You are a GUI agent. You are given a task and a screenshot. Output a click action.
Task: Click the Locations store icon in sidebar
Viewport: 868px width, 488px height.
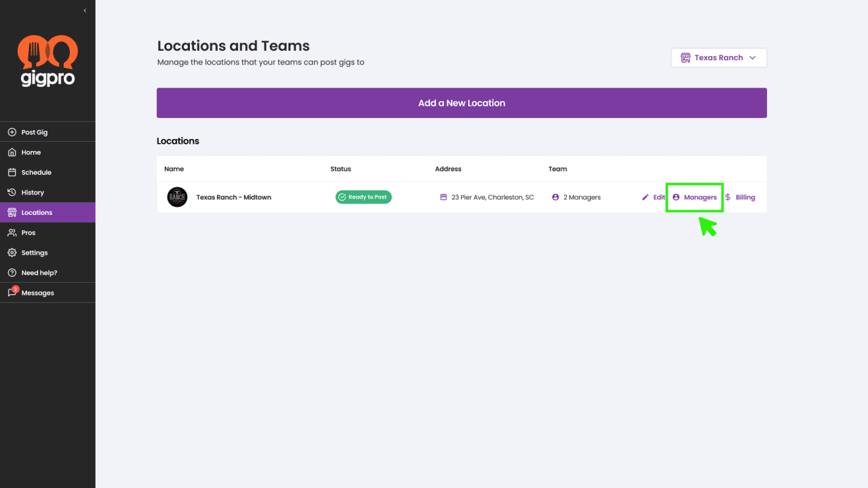click(12, 213)
